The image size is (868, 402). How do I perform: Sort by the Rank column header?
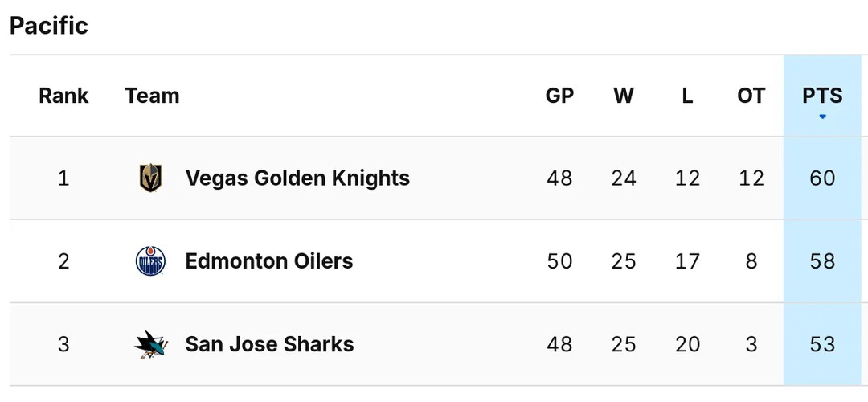pos(63,96)
